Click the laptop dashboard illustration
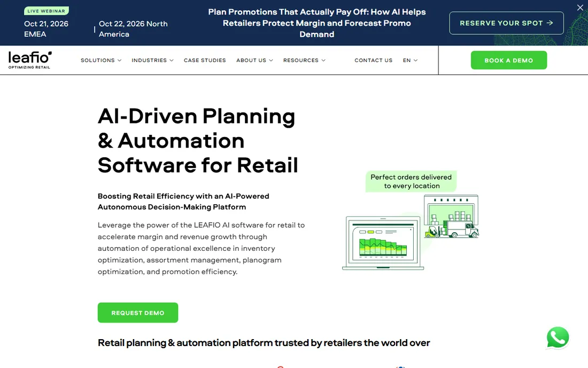Image resolution: width=588 pixels, height=368 pixels. (x=383, y=243)
